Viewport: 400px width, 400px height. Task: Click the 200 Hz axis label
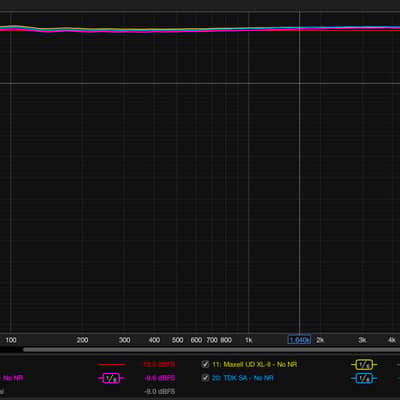coord(82,340)
